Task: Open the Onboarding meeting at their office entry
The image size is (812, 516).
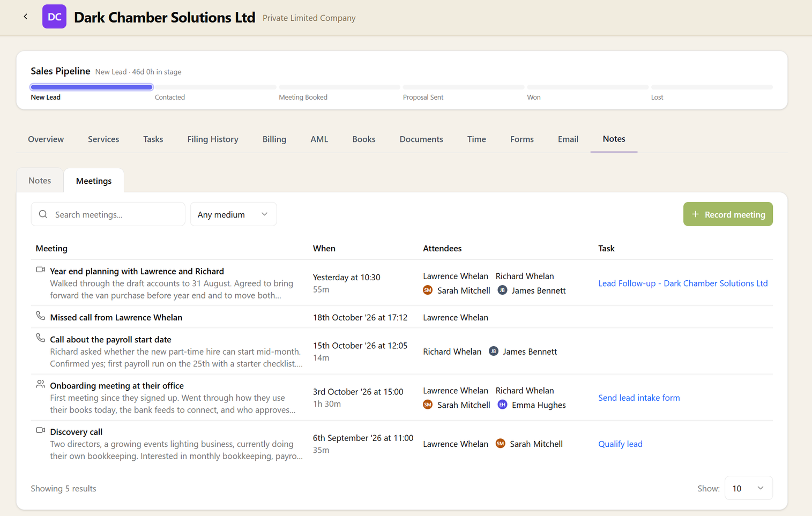Action: click(117, 385)
